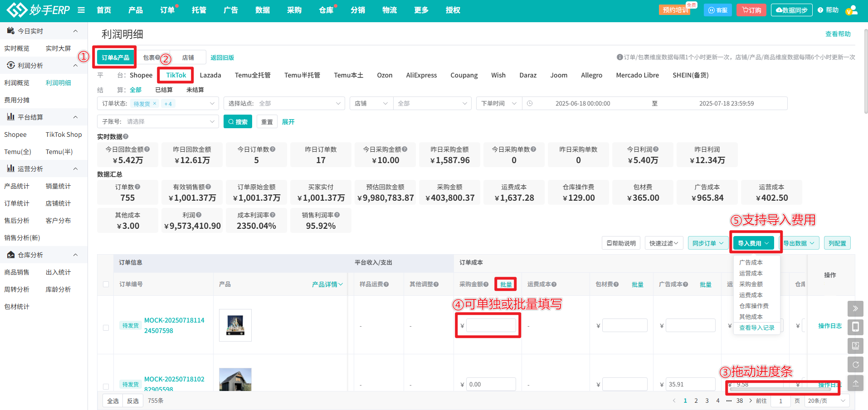Click the mobile phone floating icon
The height and width of the screenshot is (410, 868).
pos(855,327)
